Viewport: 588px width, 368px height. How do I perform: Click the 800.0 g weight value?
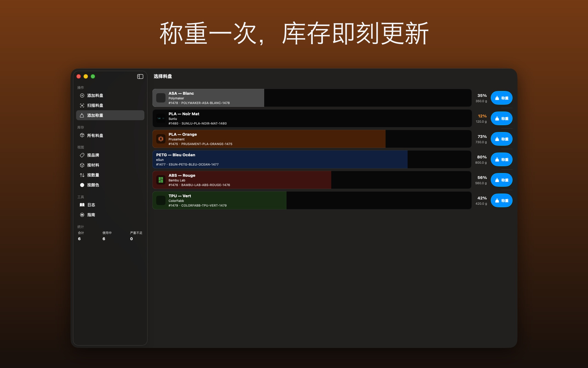[x=481, y=163]
